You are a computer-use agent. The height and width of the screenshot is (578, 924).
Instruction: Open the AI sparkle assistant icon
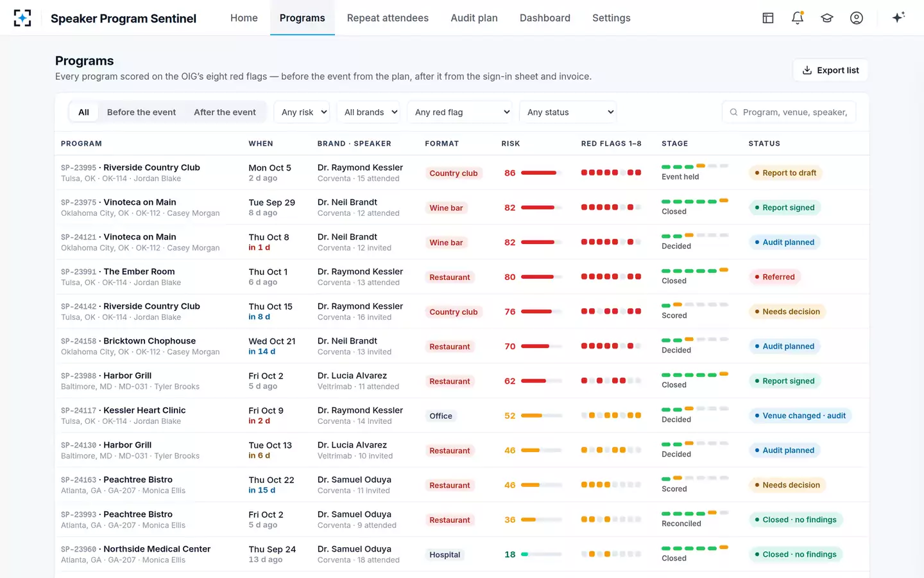pyautogui.click(x=898, y=17)
